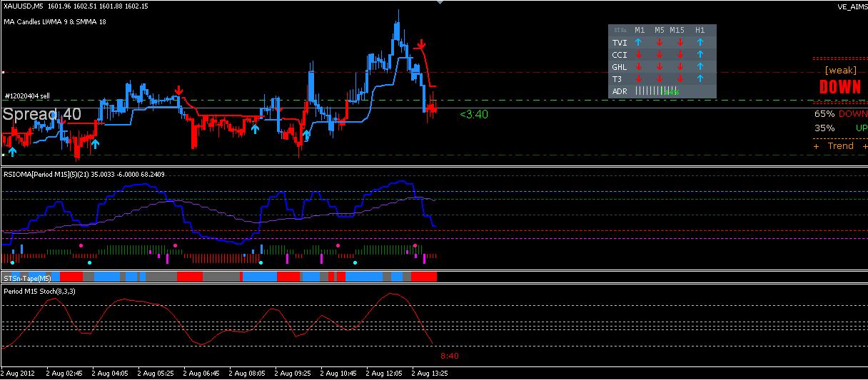The height and width of the screenshot is (380, 868).
Task: Click the red down arrow near 05:25 on chart
Action: pyautogui.click(x=178, y=90)
